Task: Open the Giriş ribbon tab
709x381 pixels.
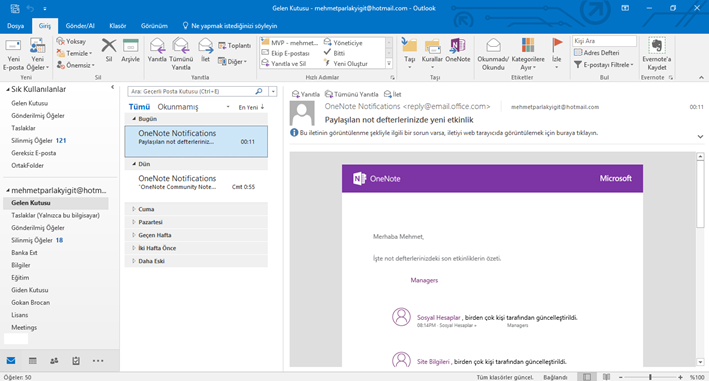Action: tap(45, 26)
